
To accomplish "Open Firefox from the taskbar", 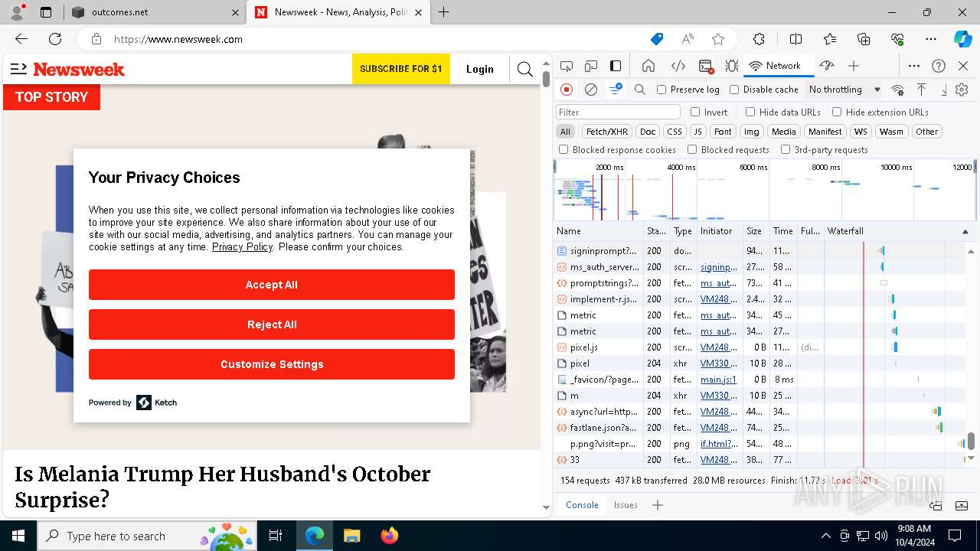I will pyautogui.click(x=390, y=536).
